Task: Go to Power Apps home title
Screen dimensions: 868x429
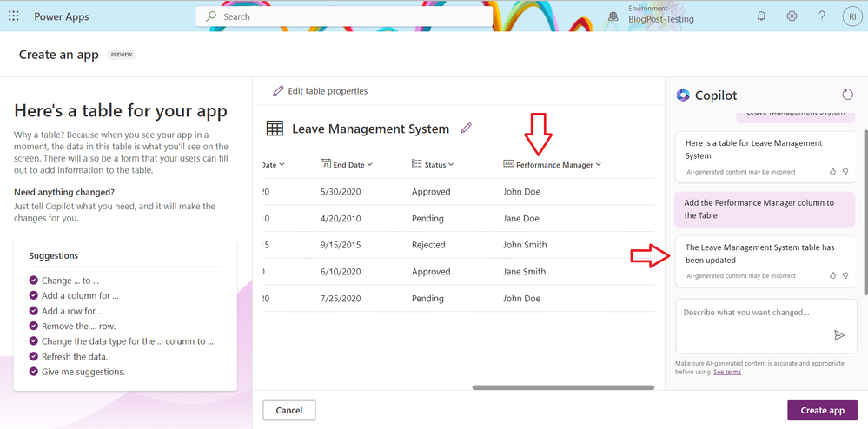Action: coord(62,16)
